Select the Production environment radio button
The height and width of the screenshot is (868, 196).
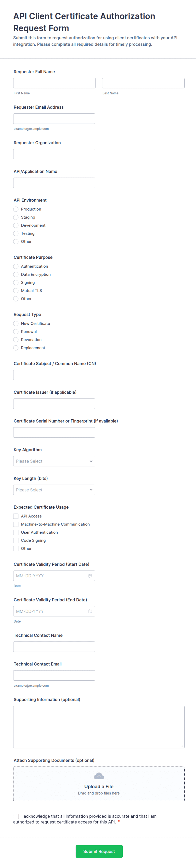(16, 209)
